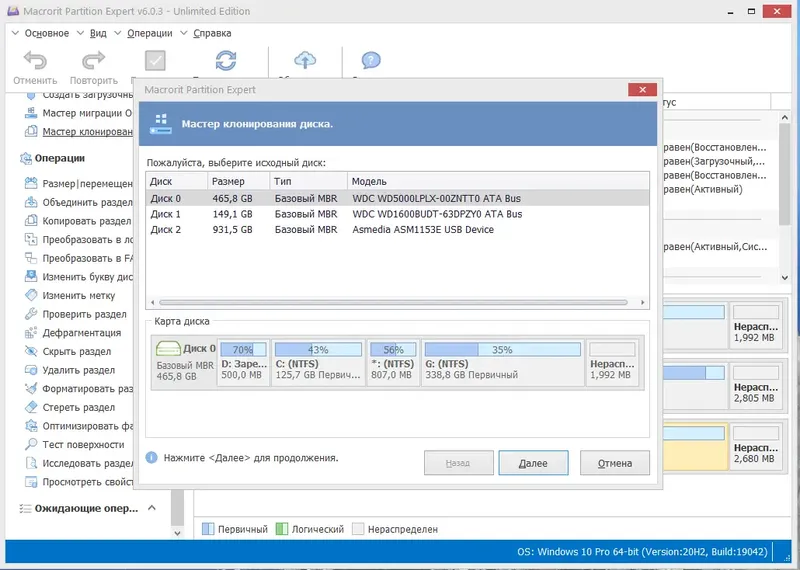Select Диск 2 Asmedia USB row
Viewport: 800px width, 570px height.
point(397,230)
